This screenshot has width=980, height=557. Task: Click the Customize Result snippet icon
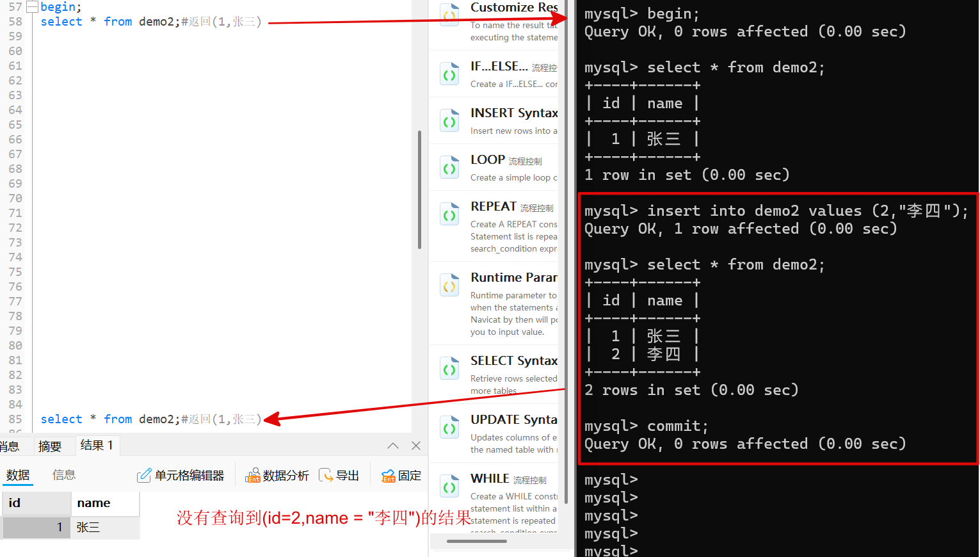(450, 14)
